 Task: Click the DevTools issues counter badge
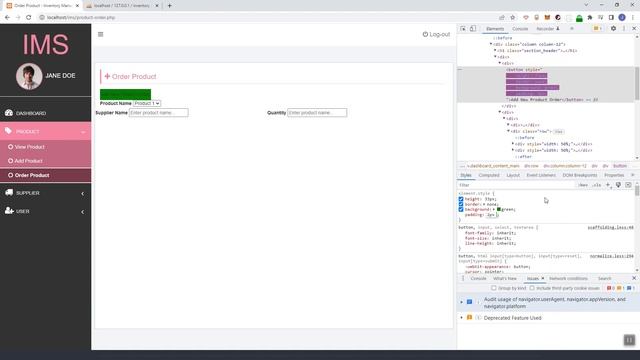pos(598,29)
